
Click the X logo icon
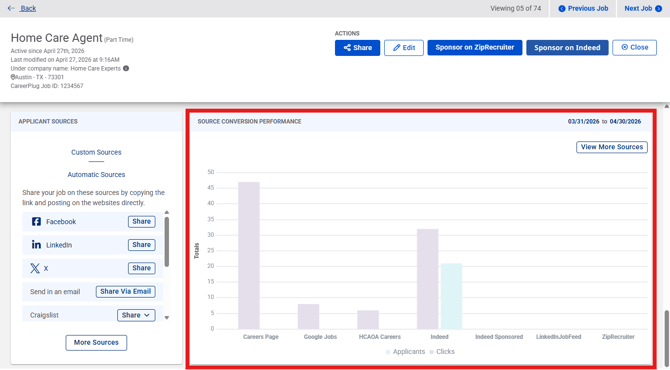click(35, 268)
